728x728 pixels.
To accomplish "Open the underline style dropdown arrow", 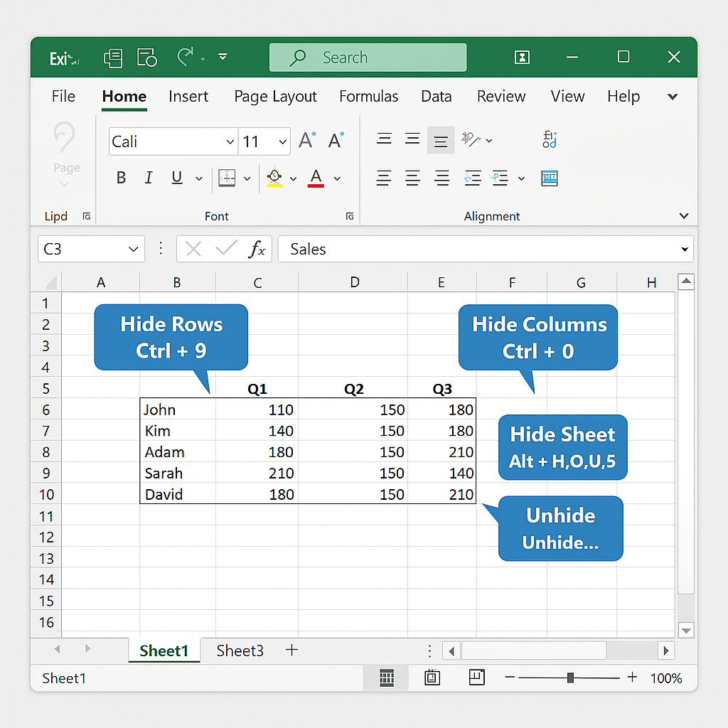I will [x=199, y=178].
